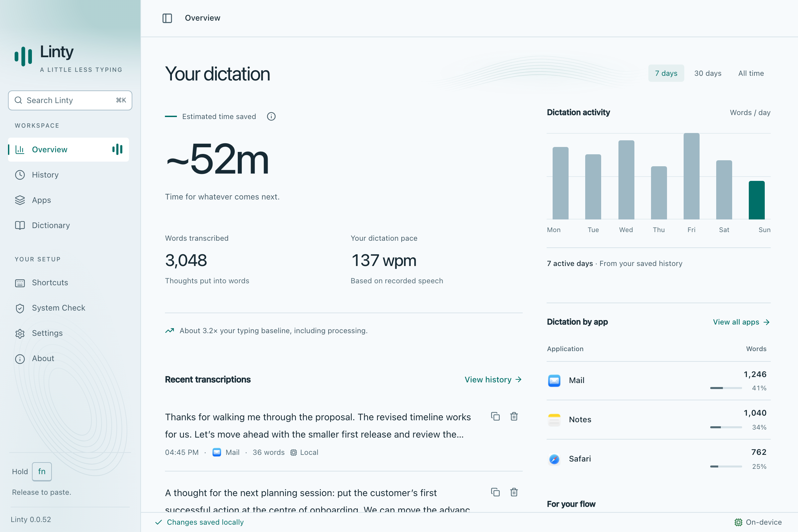The image size is (798, 532).
Task: Click the Safari 25% progress bar
Action: click(726, 466)
